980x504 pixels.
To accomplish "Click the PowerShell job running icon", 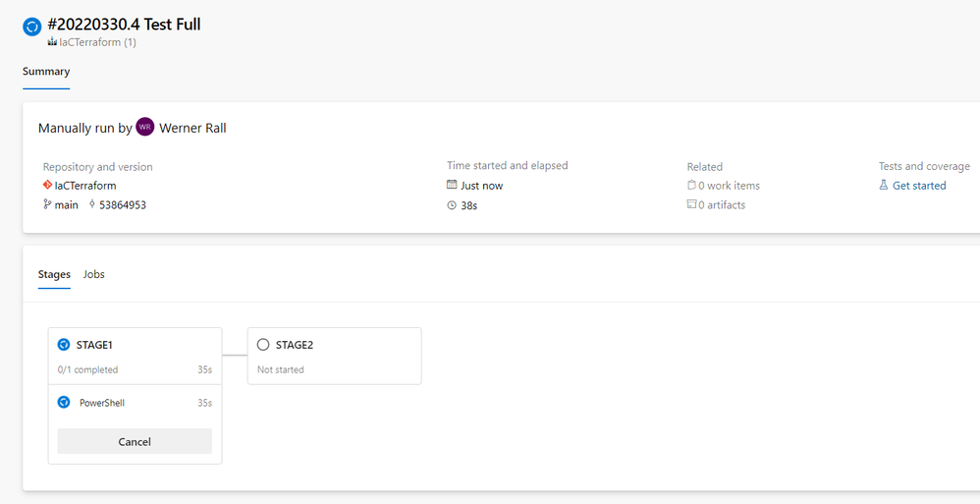I will (64, 402).
